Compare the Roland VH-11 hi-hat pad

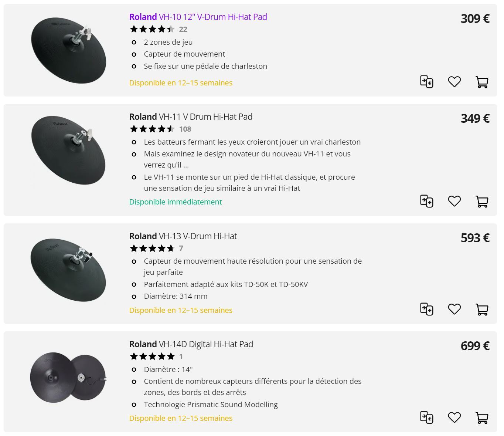(427, 202)
